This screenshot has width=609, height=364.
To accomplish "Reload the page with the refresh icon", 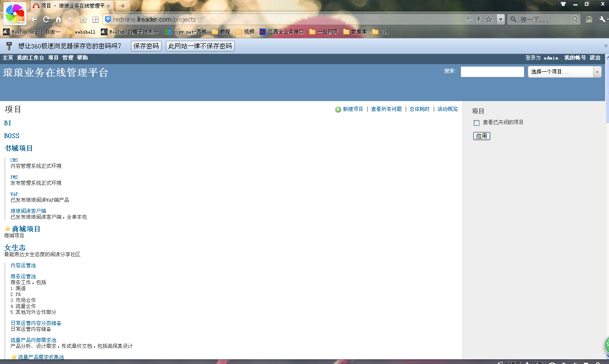I will click(46, 20).
